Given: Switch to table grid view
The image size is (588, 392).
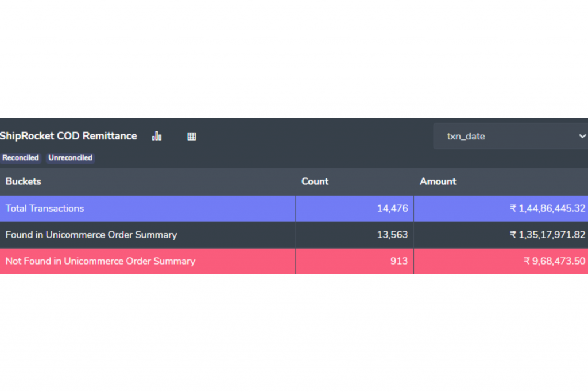Looking at the screenshot, I should click(x=192, y=137).
